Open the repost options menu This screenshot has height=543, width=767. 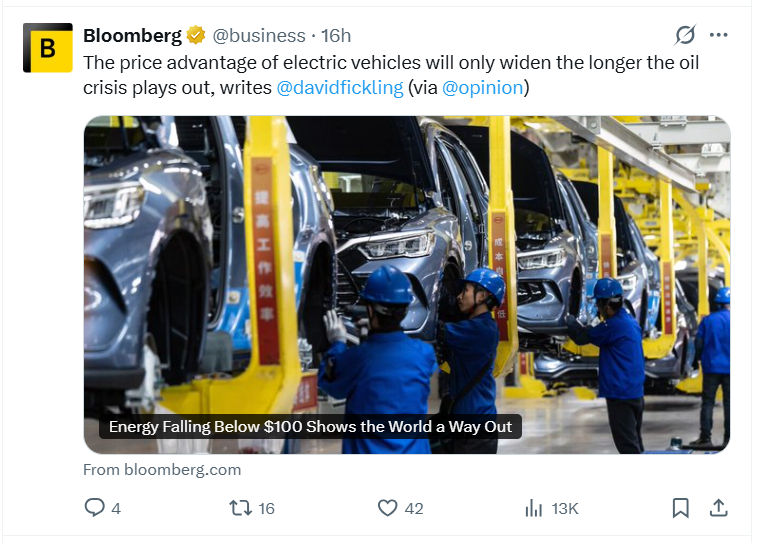click(x=241, y=508)
